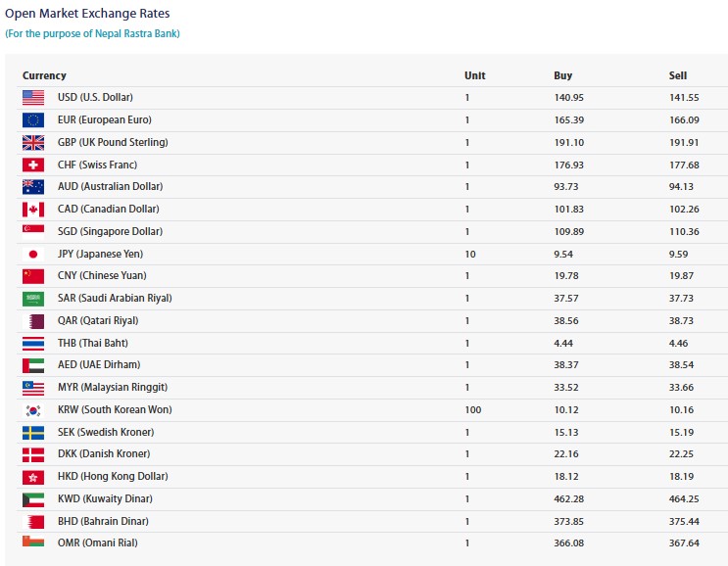This screenshot has height=566, width=728.
Task: Click the Saudi Arabian flag icon
Action: 33,299
